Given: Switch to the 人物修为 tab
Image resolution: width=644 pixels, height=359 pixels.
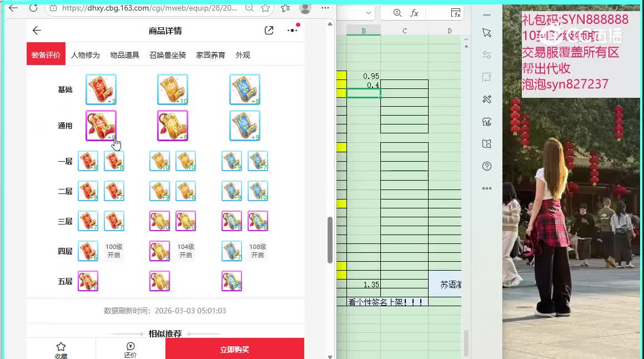Looking at the screenshot, I should (x=85, y=55).
